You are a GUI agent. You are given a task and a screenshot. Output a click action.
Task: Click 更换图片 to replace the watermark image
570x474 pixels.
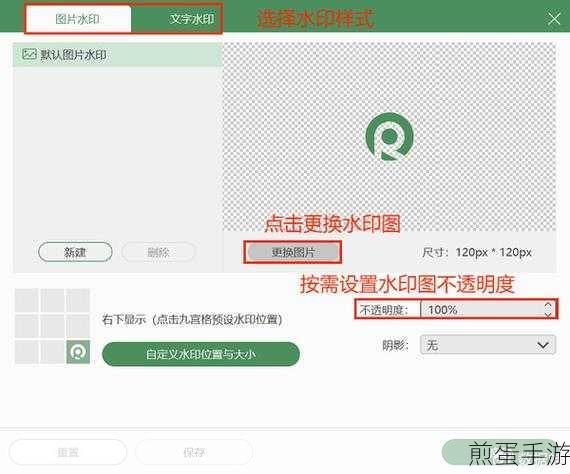293,252
